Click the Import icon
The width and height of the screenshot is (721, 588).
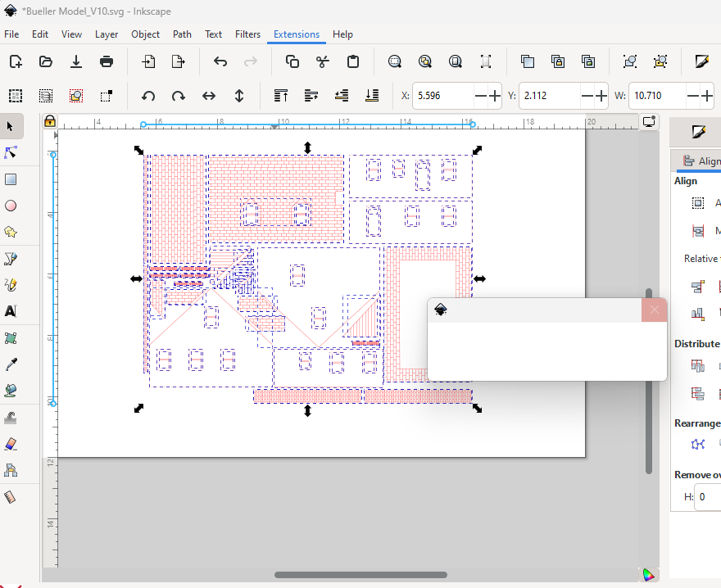point(148,61)
